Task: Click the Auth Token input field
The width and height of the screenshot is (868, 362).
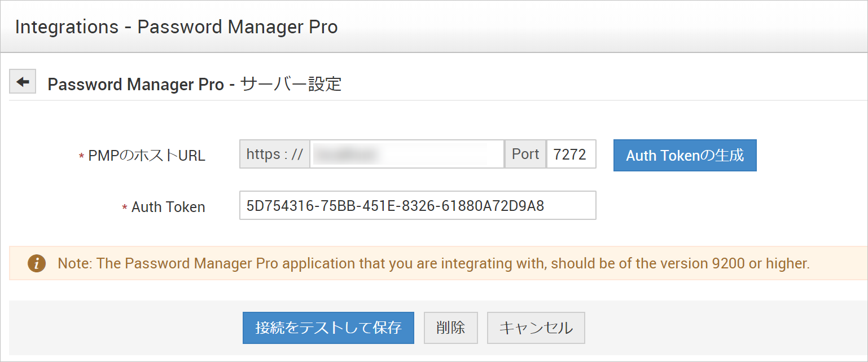Action: (x=418, y=206)
